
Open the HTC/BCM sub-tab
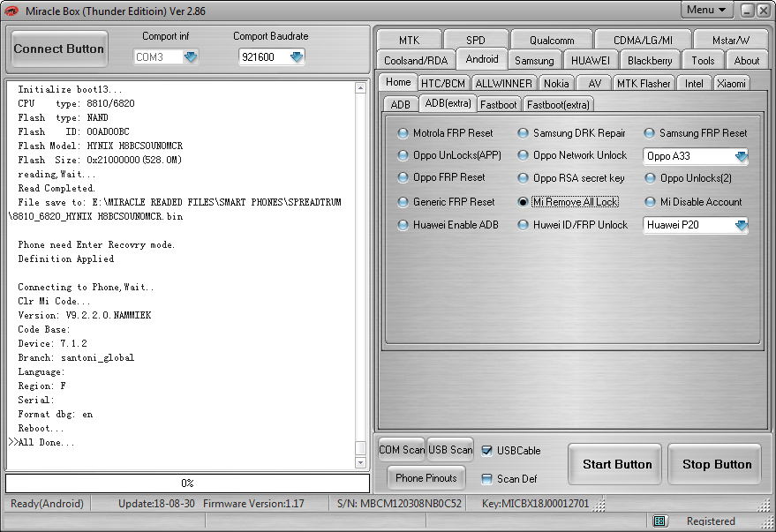443,84
